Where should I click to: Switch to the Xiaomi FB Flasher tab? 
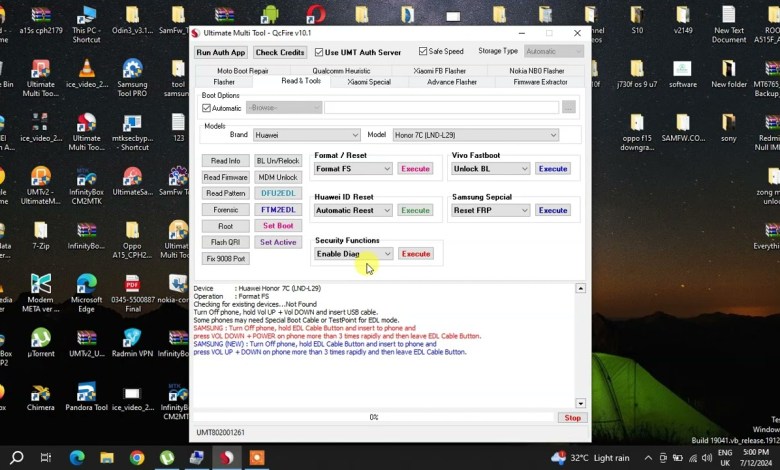(x=440, y=71)
